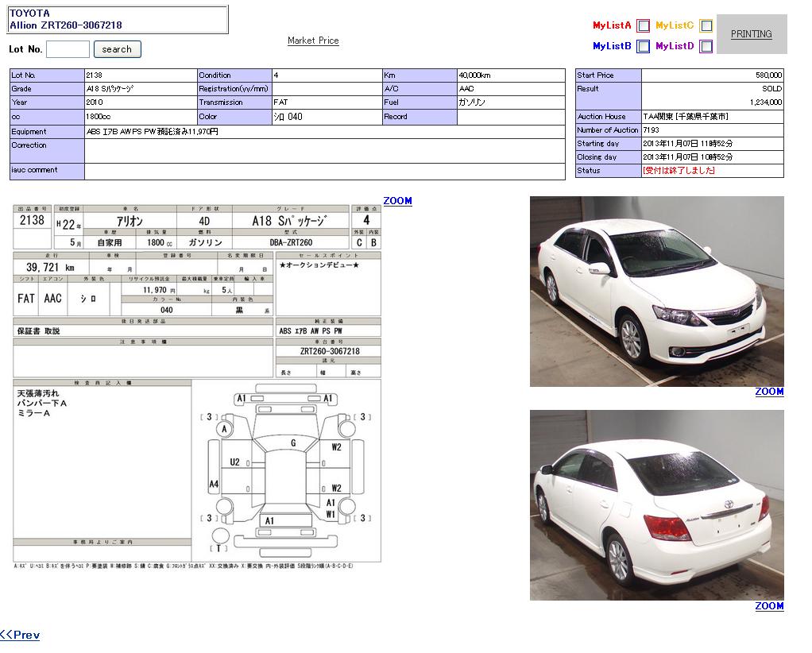Click the Lot No. input field
The image size is (812, 653).
[x=68, y=49]
